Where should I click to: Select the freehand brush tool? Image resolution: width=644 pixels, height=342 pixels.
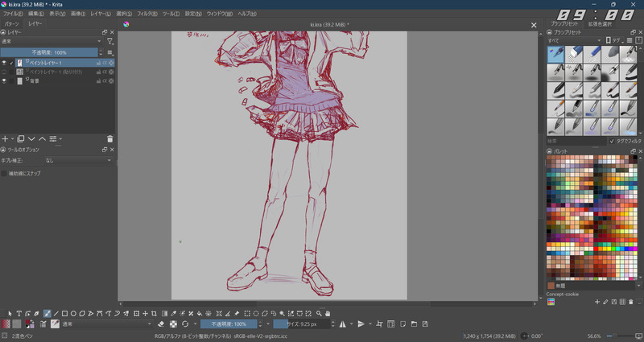[x=47, y=313]
